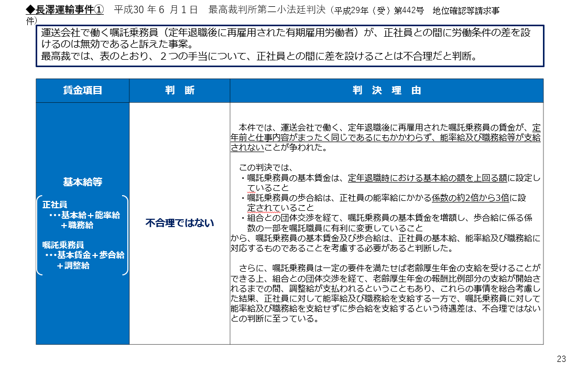Click the final line "との判断に至っている。"
The height and width of the screenshot is (374, 588).
[x=275, y=319]
